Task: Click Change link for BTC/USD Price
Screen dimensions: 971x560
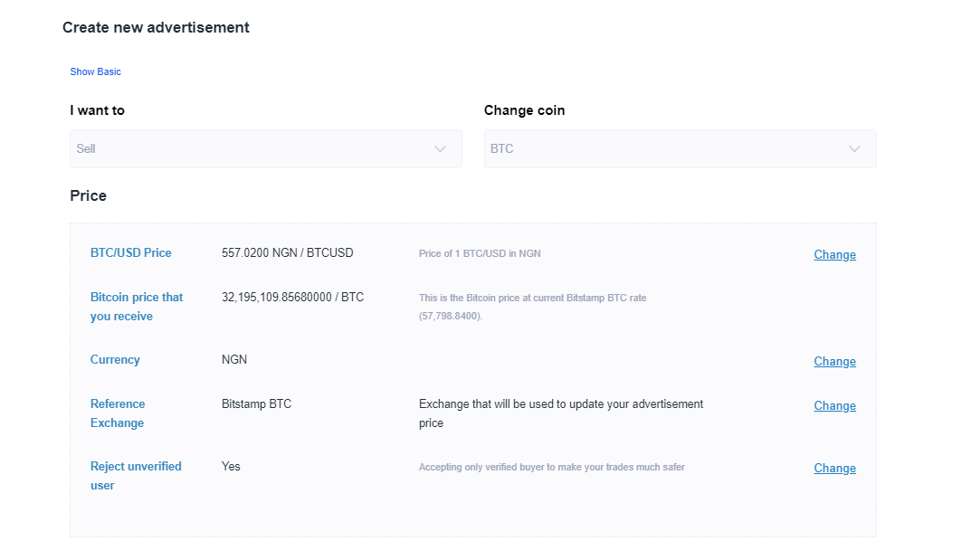Action: point(834,254)
